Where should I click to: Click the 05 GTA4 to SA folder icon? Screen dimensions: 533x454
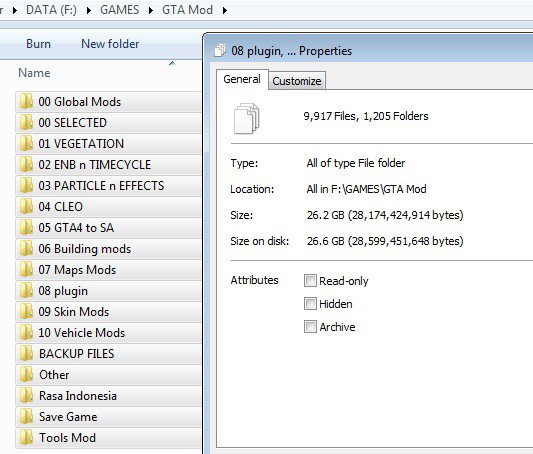26,228
